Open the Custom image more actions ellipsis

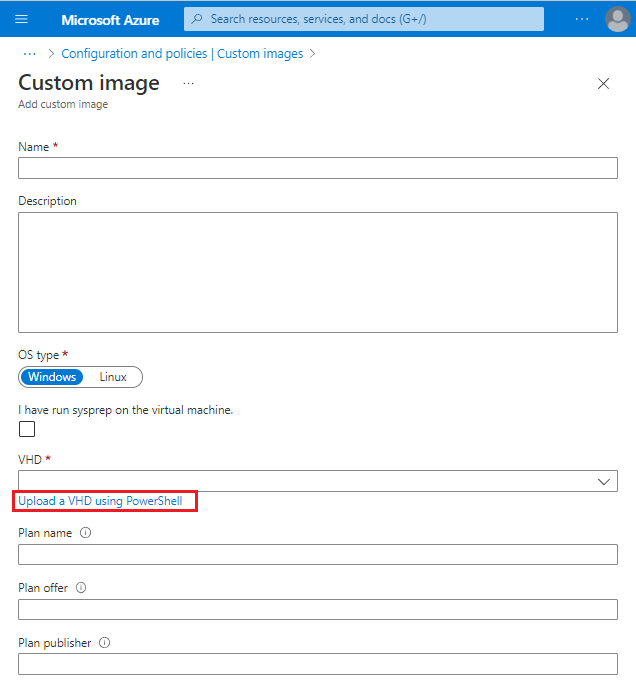(x=188, y=84)
